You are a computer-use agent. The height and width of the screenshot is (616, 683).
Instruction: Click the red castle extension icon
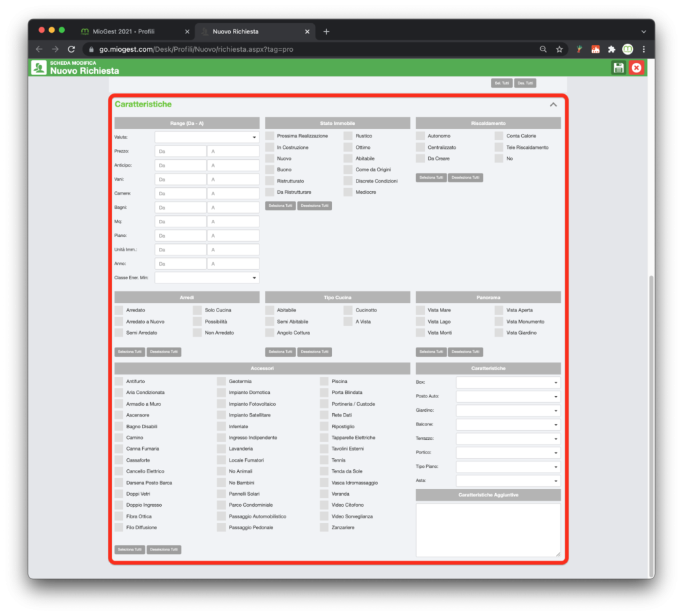point(596,49)
